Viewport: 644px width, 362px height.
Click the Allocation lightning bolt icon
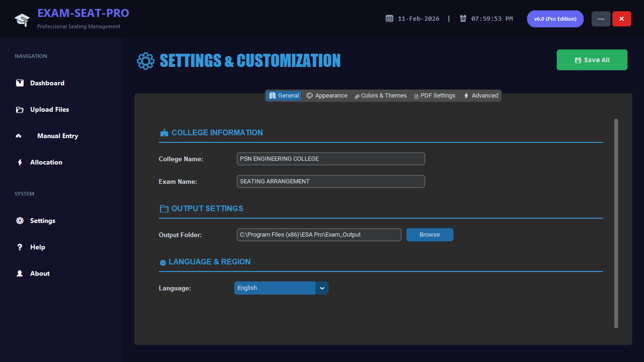pyautogui.click(x=20, y=162)
